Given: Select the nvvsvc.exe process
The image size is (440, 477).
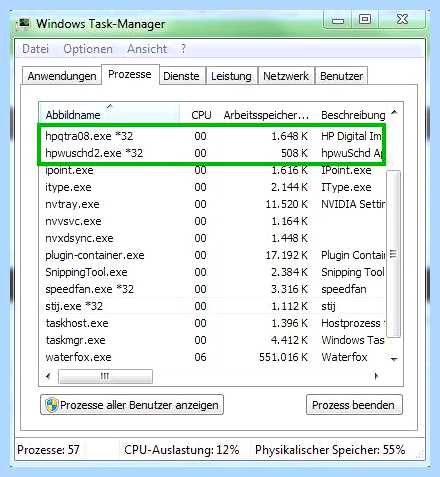Looking at the screenshot, I should (x=212, y=221).
